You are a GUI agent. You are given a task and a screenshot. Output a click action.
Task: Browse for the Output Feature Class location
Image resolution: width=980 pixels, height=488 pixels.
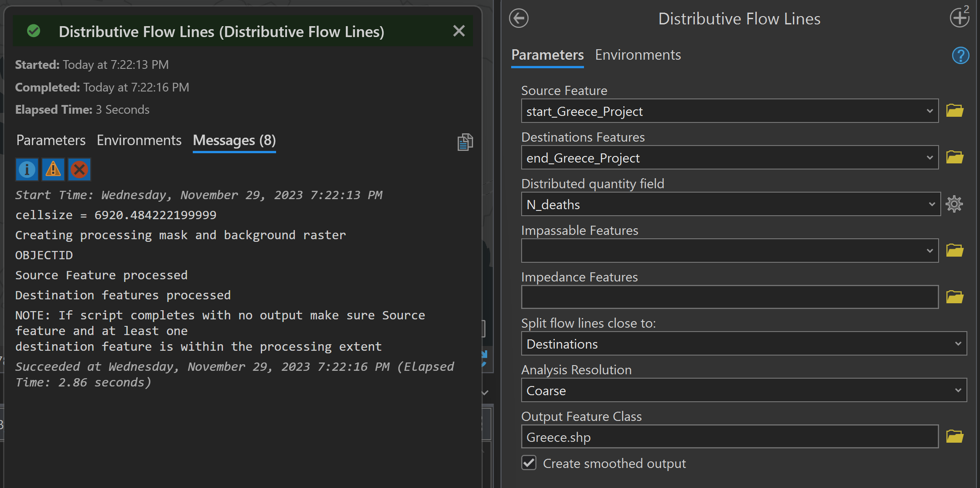[955, 436]
